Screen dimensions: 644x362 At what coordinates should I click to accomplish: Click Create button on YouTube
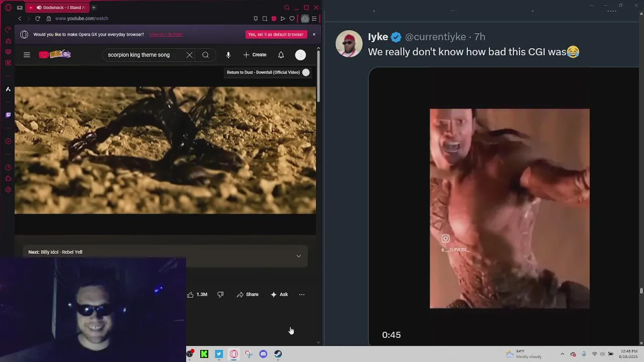pos(255,55)
